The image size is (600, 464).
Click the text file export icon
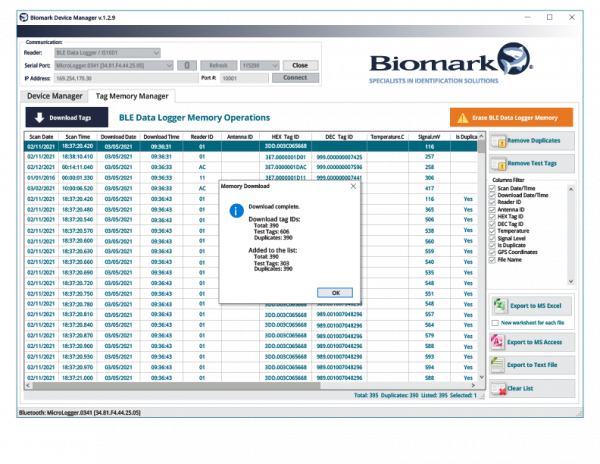[497, 365]
